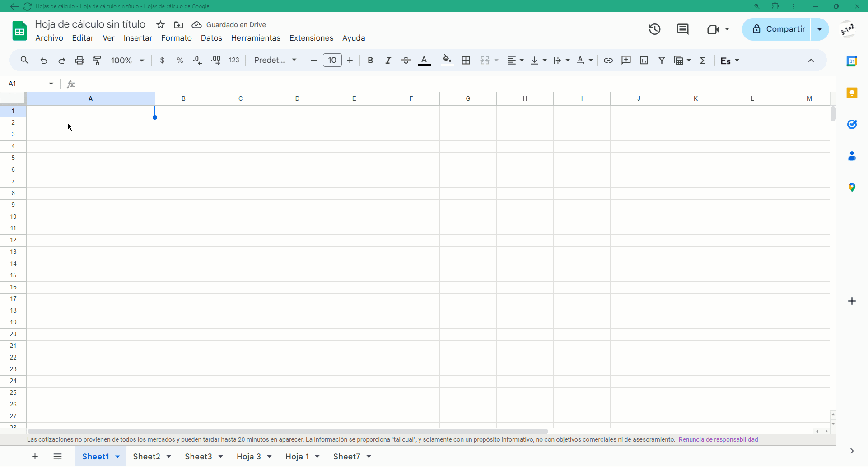
Task: Click the print icon
Action: click(79, 61)
